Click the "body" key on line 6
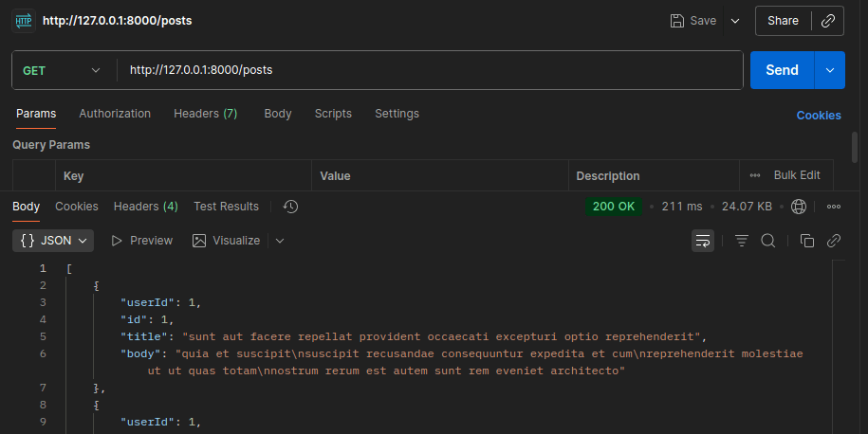 140,353
